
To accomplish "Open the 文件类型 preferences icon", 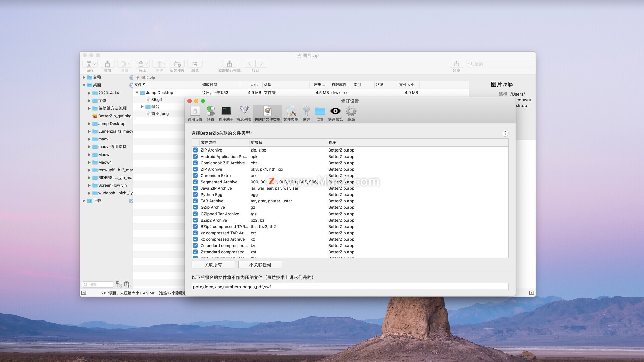I will [291, 114].
